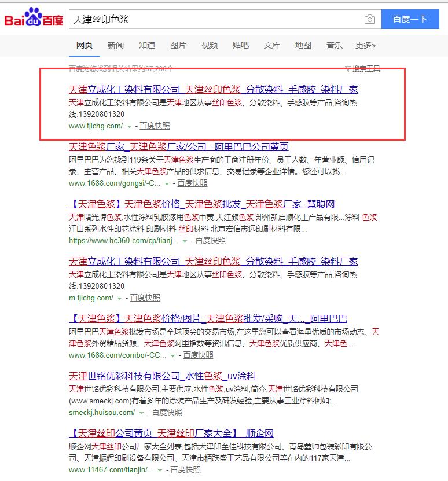The image size is (448, 481).
Task: Open 百度快照 for smeckj.huisou.com result
Action: coord(167,412)
